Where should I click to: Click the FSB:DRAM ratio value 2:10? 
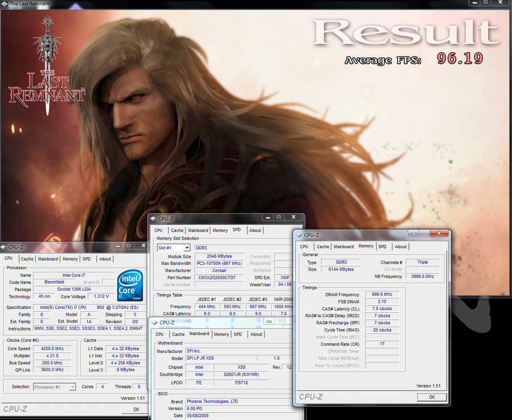click(x=382, y=302)
